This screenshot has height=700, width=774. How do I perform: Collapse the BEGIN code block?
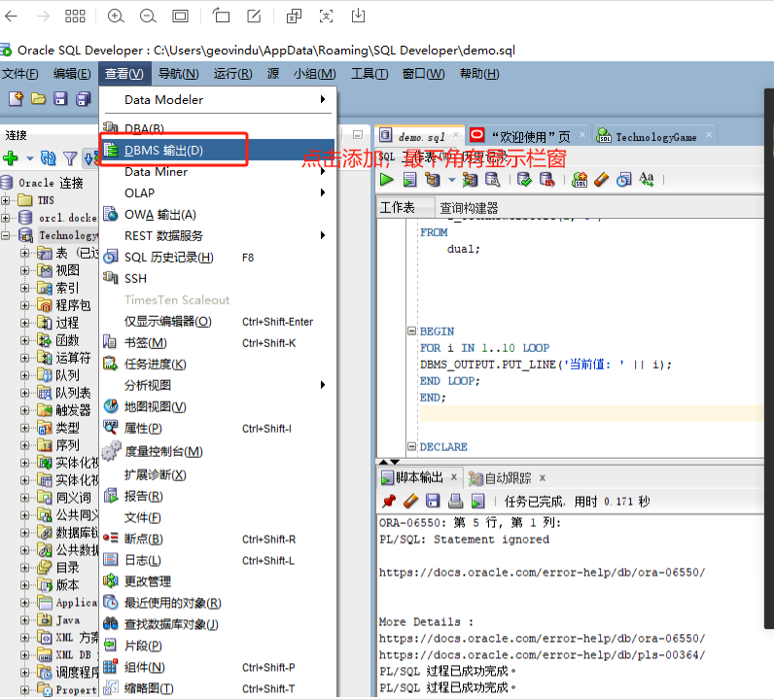coord(411,331)
